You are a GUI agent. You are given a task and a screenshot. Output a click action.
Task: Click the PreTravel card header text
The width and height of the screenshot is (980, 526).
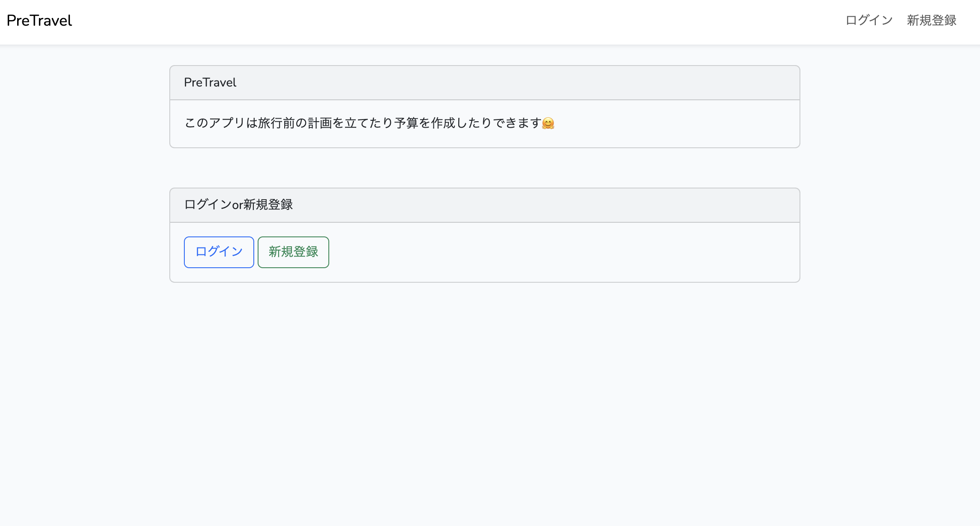210,82
